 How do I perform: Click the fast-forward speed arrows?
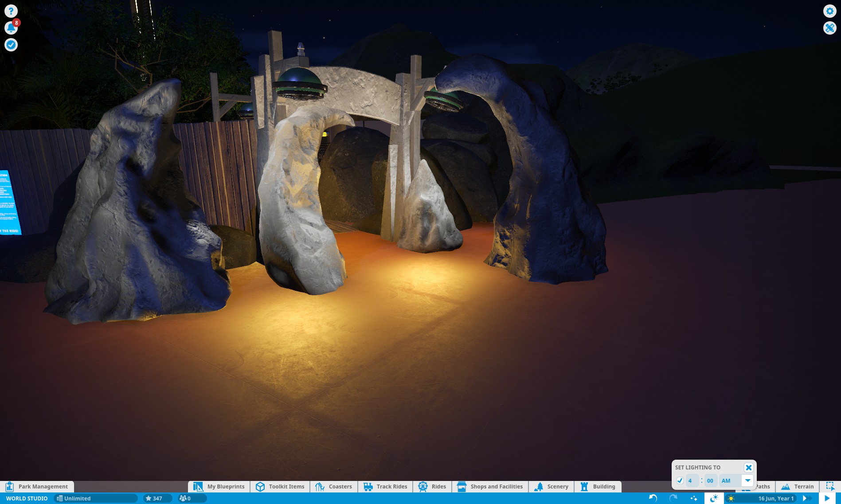click(x=807, y=499)
